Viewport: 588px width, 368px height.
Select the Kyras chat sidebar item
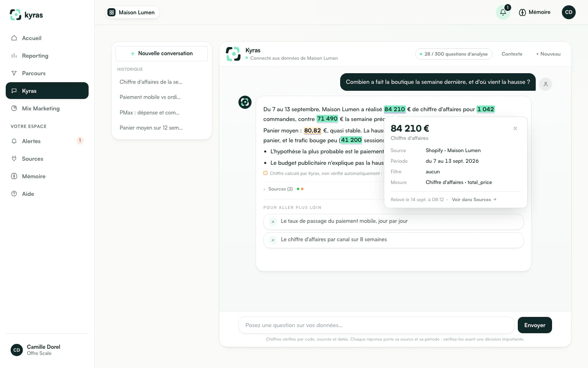47,91
